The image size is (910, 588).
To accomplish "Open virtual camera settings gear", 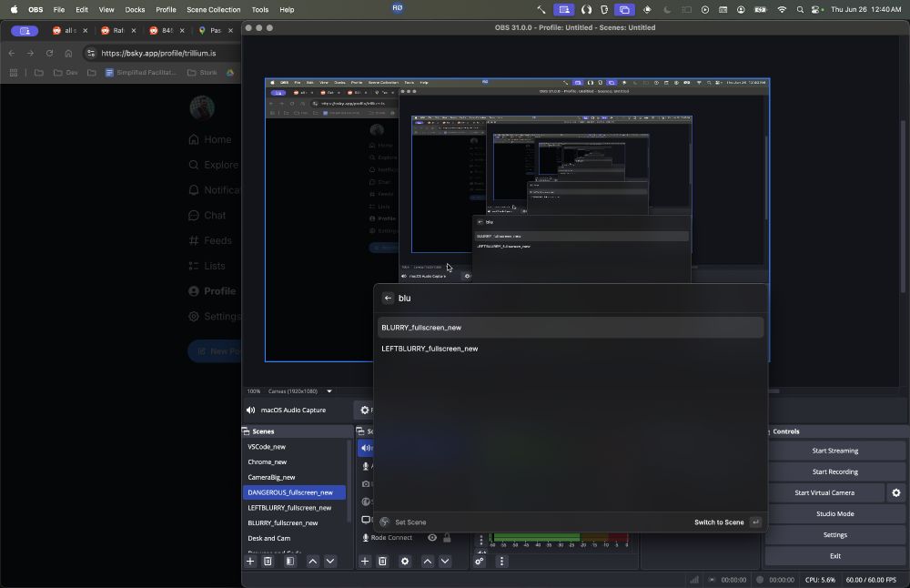I will click(x=896, y=492).
